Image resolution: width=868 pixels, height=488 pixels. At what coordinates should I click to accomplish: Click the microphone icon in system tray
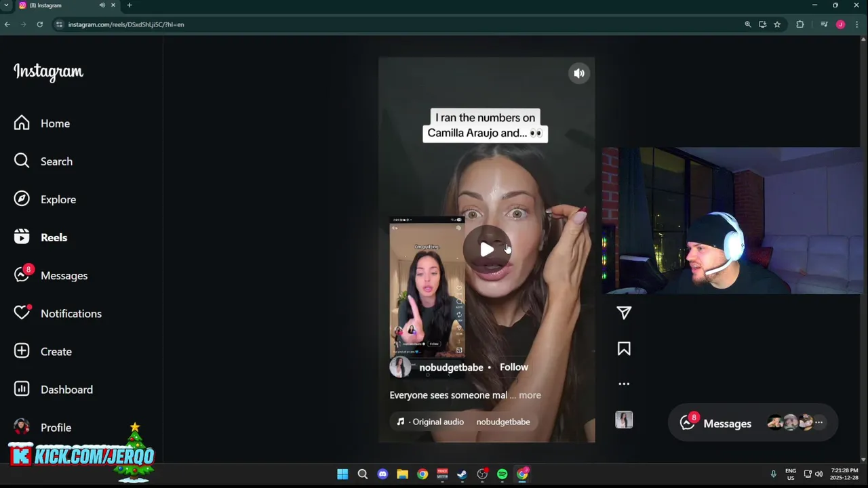(x=773, y=474)
